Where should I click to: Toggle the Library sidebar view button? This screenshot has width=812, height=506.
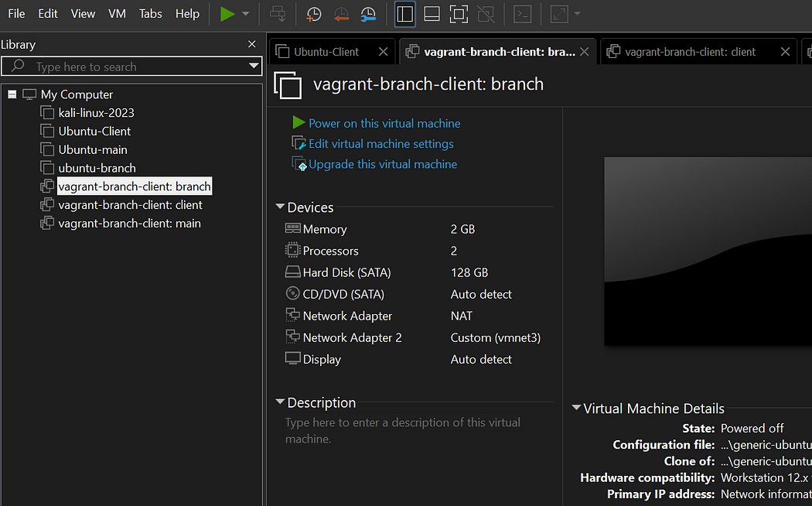click(405, 14)
